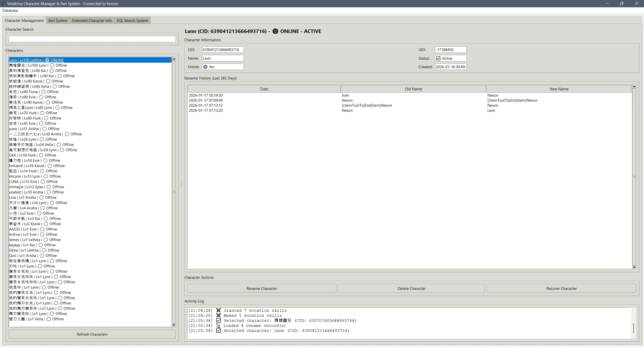Click the Activity Log scrollbar thumb

tap(633, 328)
